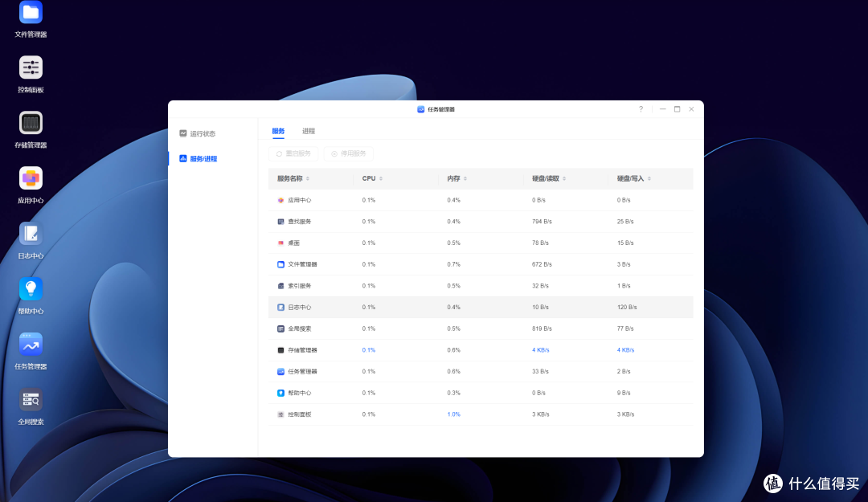Click the 重启服务 button
The height and width of the screenshot is (502, 868).
(x=293, y=153)
